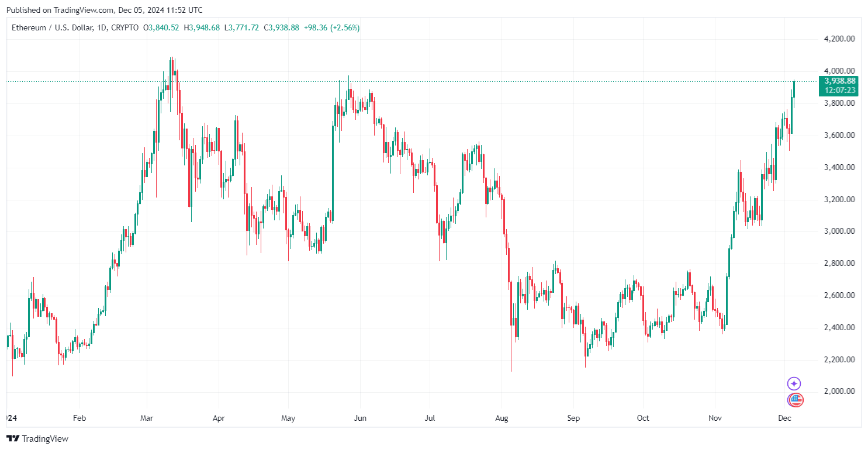Click the 3,600.00 price axis label
This screenshot has width=868, height=450.
click(839, 136)
